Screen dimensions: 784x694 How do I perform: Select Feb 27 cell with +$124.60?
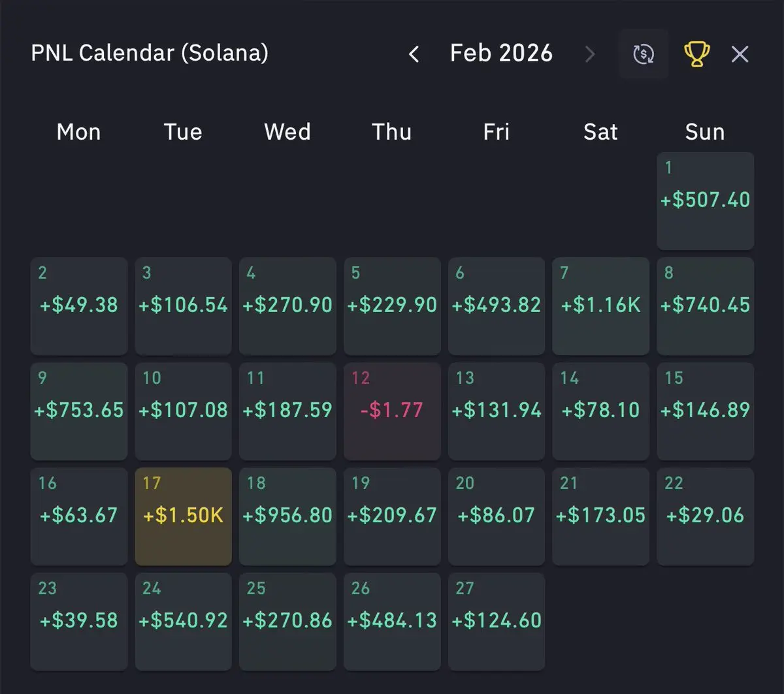click(497, 621)
